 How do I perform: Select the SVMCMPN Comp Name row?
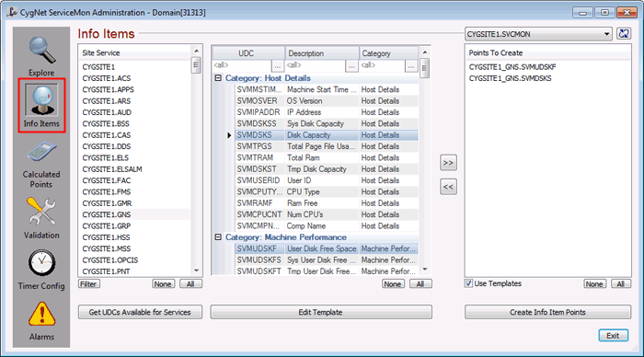pyautogui.click(x=327, y=226)
